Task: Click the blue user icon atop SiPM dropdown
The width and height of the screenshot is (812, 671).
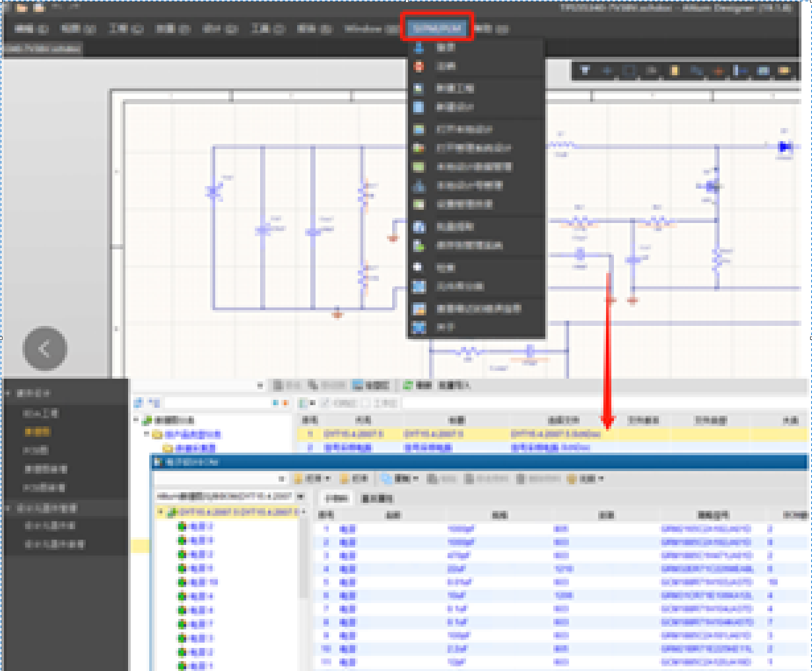Action: pos(419,48)
